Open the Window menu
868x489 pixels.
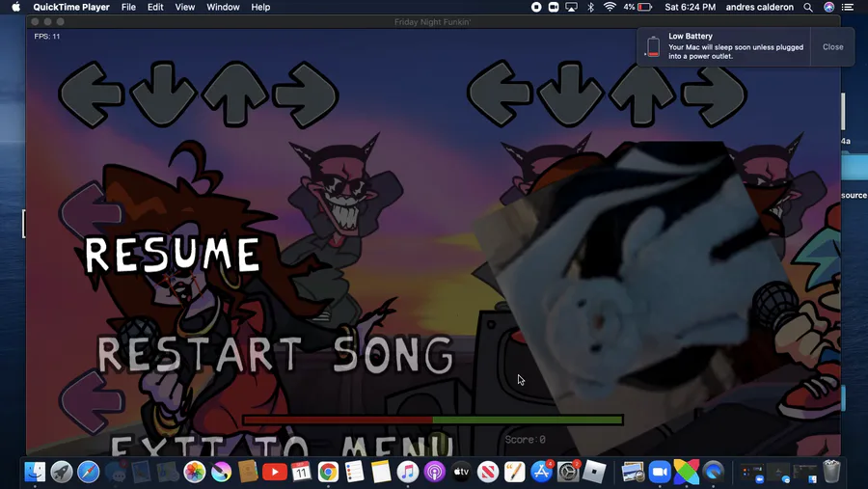tap(223, 7)
